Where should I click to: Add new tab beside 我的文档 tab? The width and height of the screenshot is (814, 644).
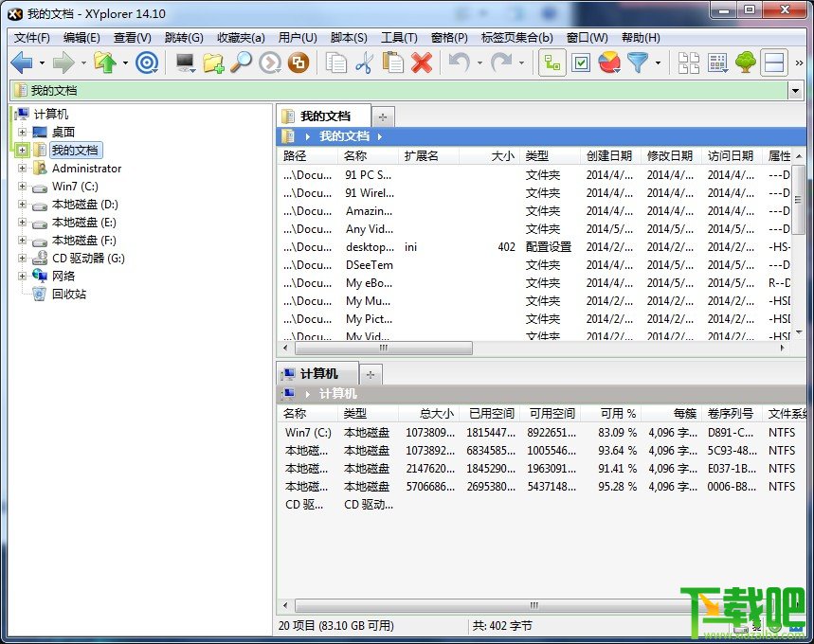tap(383, 117)
